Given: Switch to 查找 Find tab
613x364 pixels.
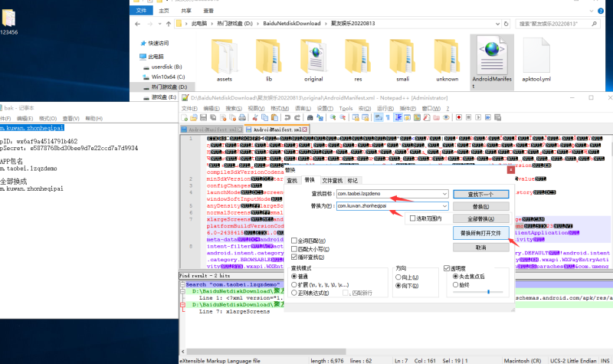Looking at the screenshot, I should [x=292, y=181].
